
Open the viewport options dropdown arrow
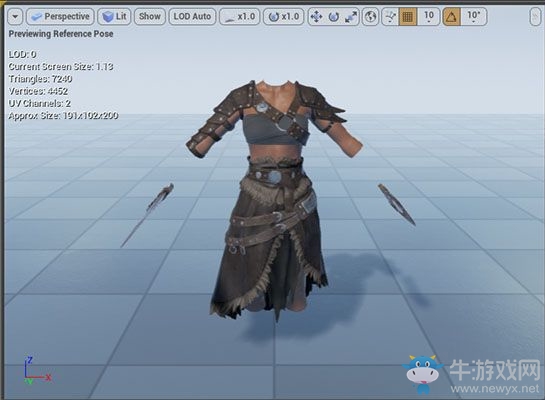[x=15, y=17]
